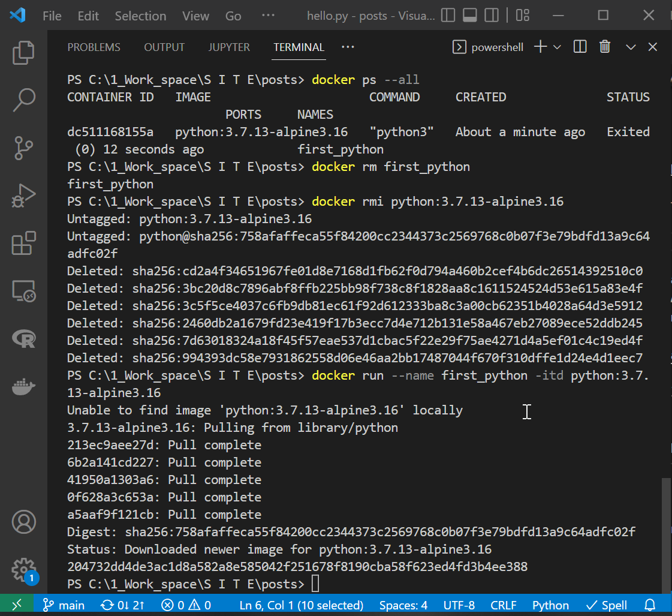Toggle the Spell checker in status bar
Screen dimensions: 672x616
coord(606,605)
